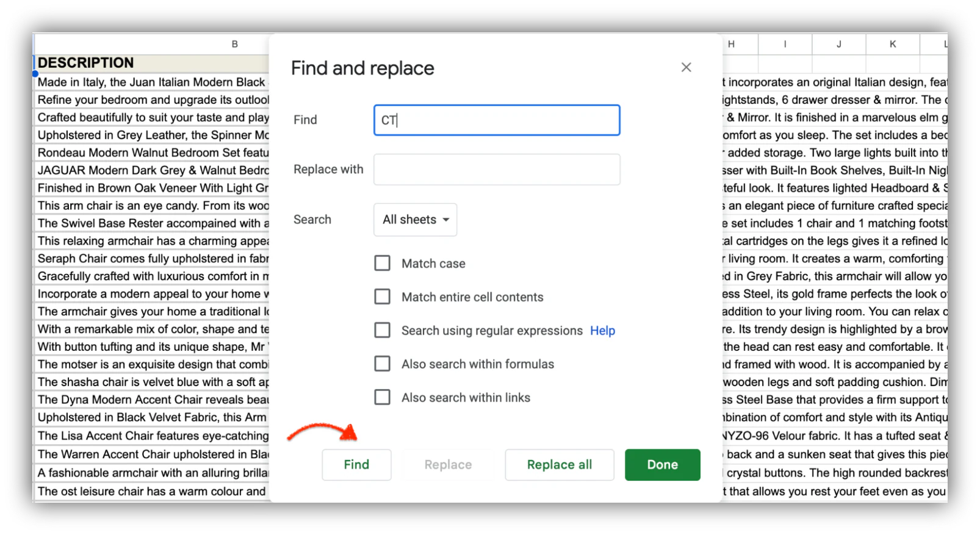980x535 pixels.
Task: Select cell starting "With a remarkable mix of color"
Action: 152,330
